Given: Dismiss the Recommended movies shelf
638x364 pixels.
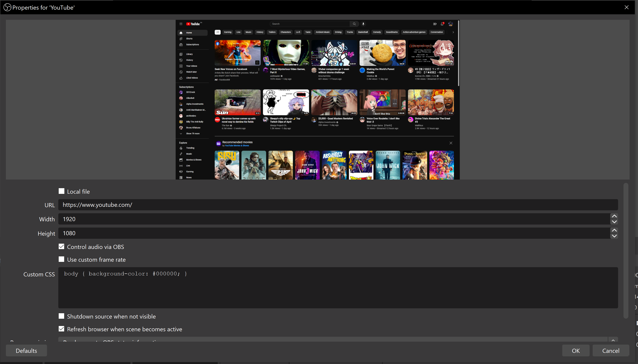Looking at the screenshot, I should tap(451, 143).
